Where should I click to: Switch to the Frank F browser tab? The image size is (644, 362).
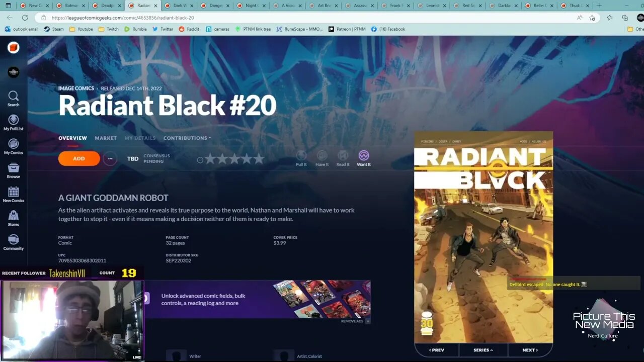tap(396, 6)
